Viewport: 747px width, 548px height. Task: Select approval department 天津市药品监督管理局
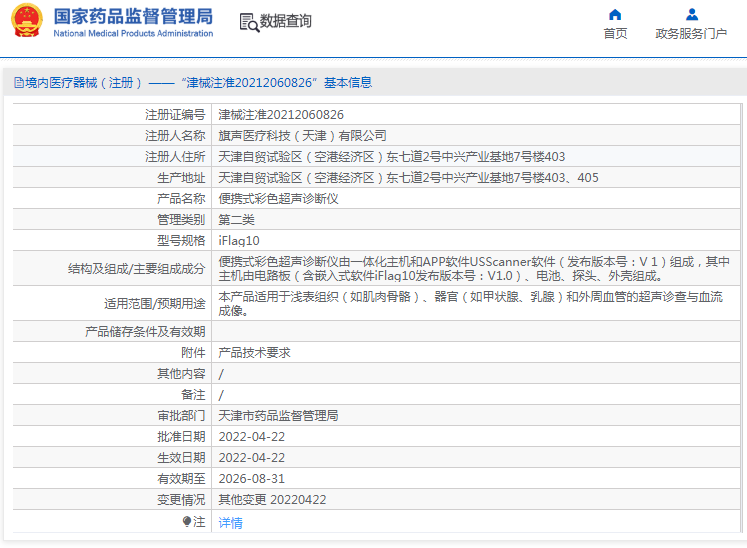point(278,416)
